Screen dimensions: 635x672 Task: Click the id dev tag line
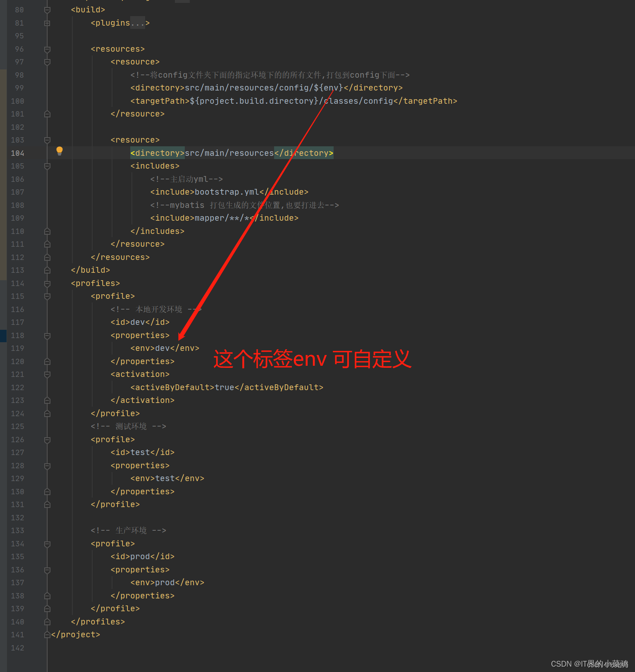[140, 322]
